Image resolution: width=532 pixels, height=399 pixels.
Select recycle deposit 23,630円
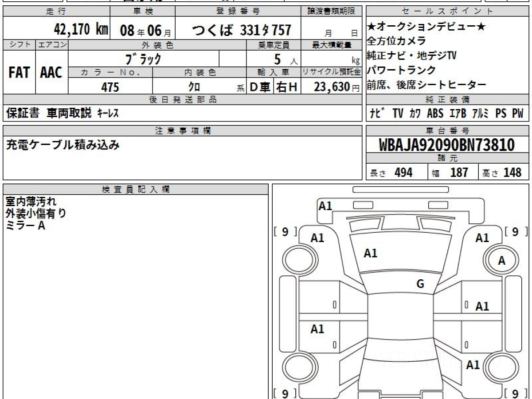(x=337, y=87)
